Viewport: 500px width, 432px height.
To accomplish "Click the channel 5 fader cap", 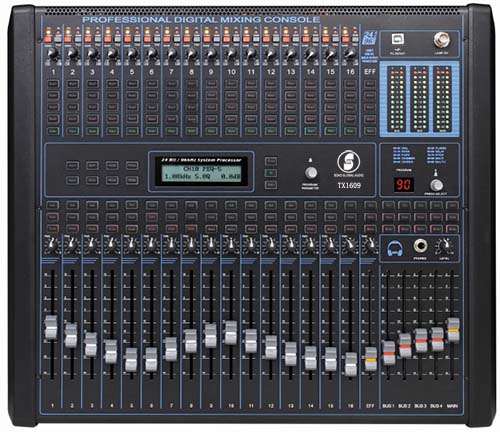I will point(131,360).
